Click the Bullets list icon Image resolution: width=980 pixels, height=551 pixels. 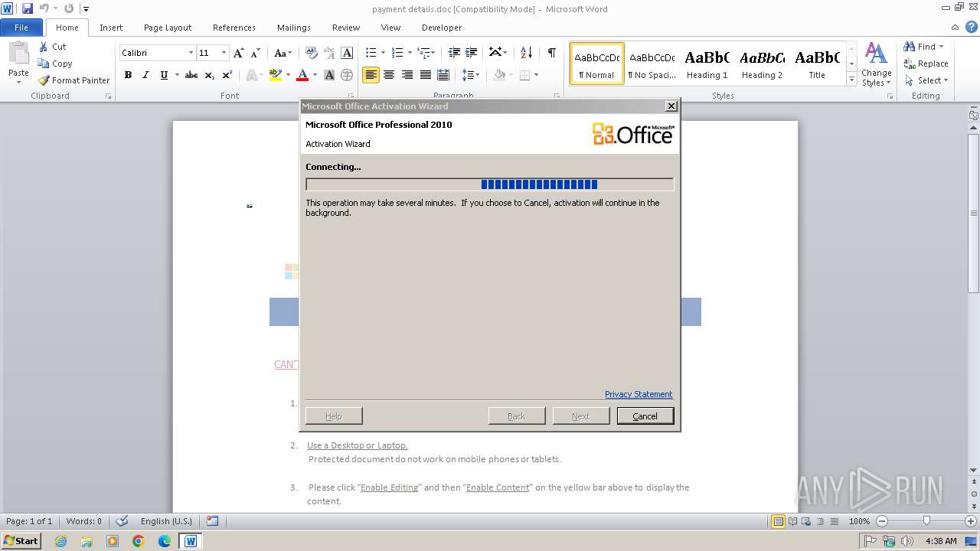pyautogui.click(x=371, y=53)
